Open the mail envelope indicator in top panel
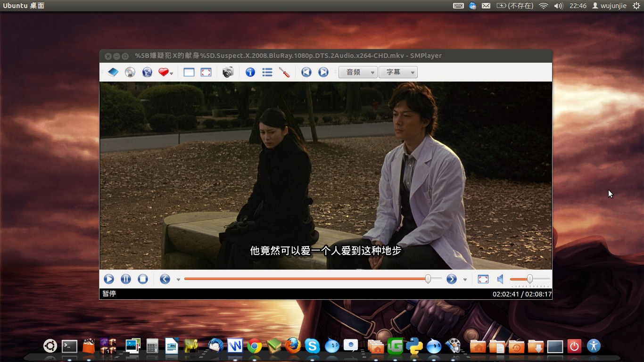This screenshot has width=644, height=362. click(x=486, y=6)
